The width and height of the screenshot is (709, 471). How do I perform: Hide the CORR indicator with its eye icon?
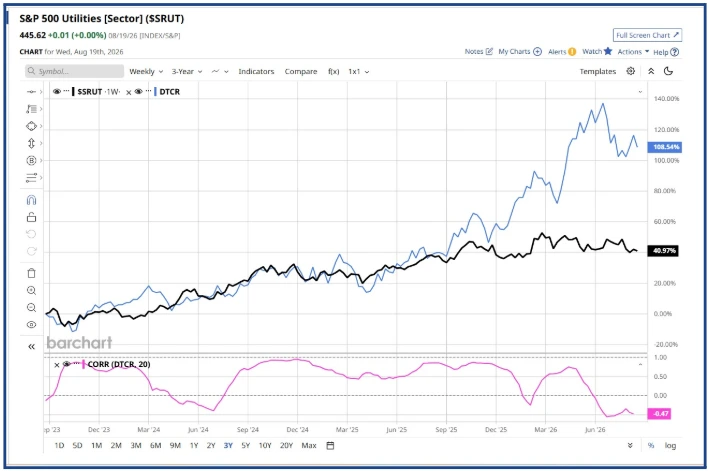[66, 364]
